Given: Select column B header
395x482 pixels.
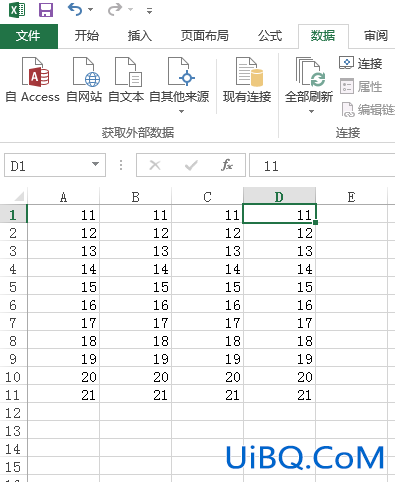Looking at the screenshot, I should point(135,197).
